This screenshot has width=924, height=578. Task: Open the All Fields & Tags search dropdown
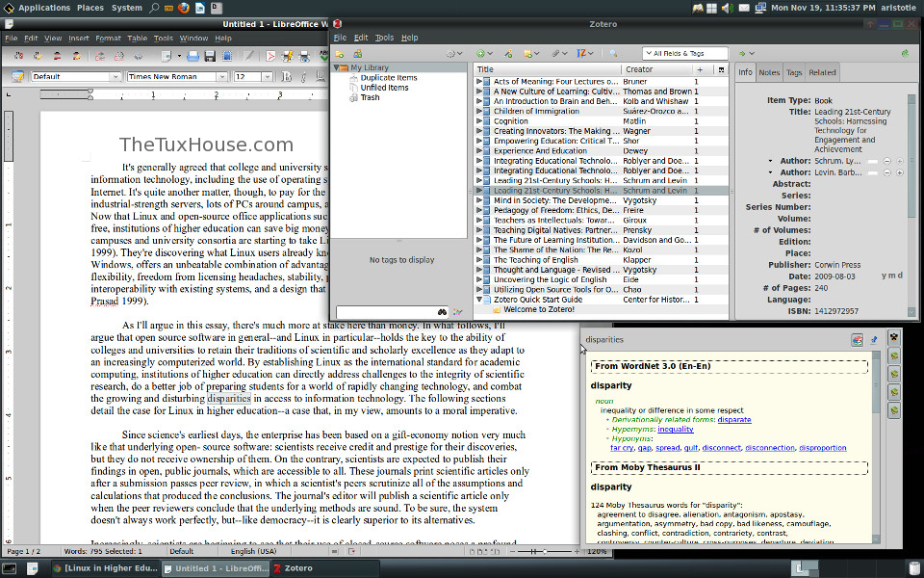(651, 54)
